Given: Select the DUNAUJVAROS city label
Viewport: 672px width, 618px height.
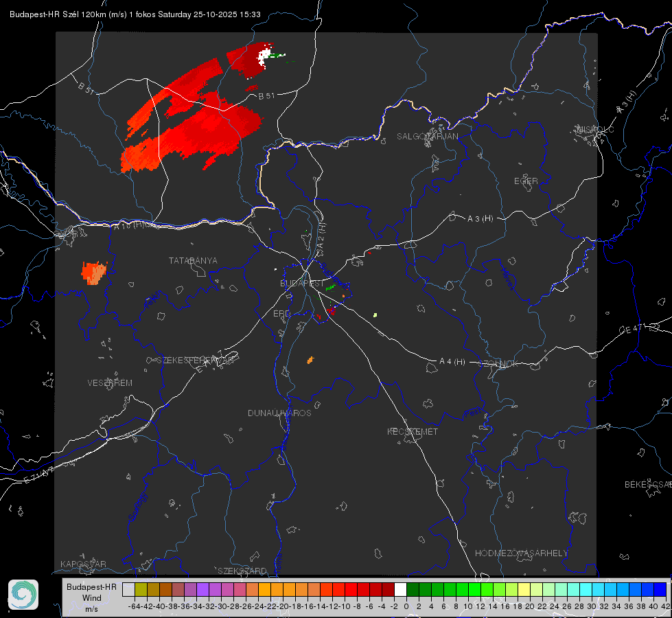Looking at the screenshot, I should tap(279, 413).
